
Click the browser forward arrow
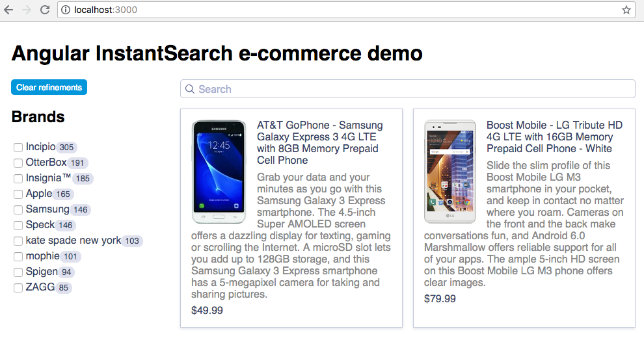tap(27, 10)
